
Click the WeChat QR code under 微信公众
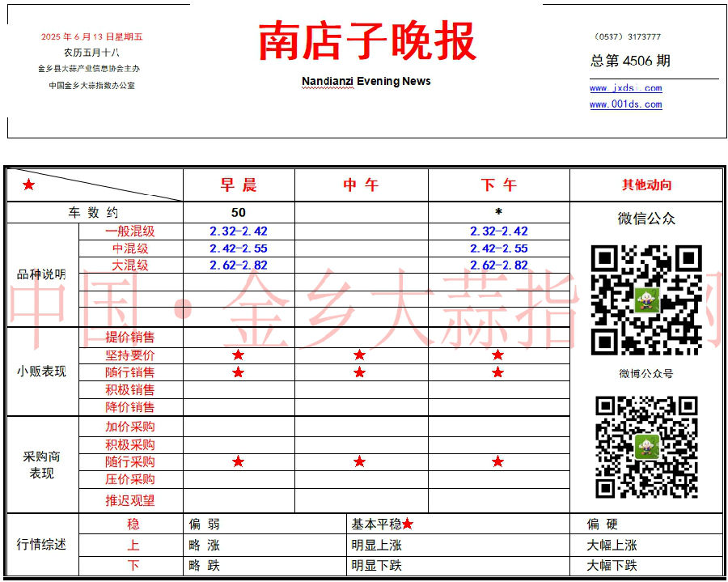646,300
